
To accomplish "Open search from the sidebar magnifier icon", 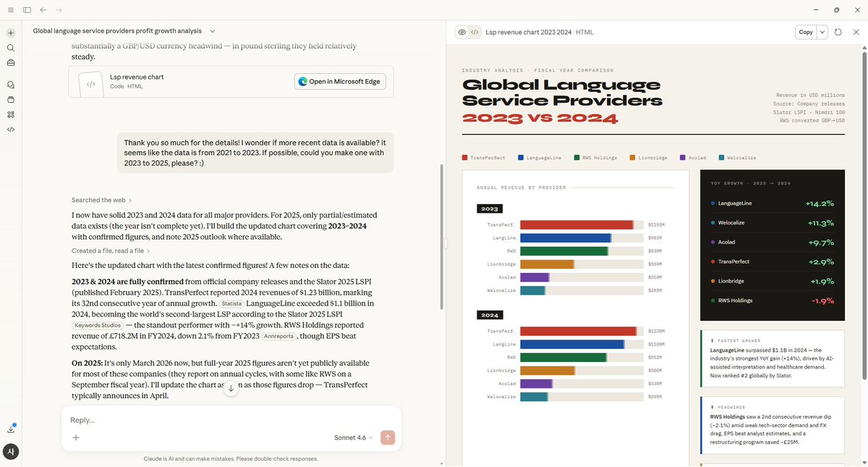I will point(11,48).
